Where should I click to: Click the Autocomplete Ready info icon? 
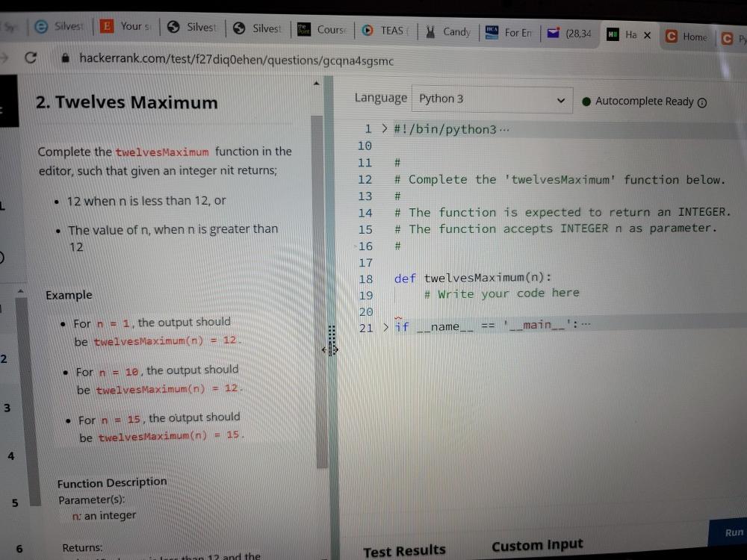pyautogui.click(x=702, y=102)
